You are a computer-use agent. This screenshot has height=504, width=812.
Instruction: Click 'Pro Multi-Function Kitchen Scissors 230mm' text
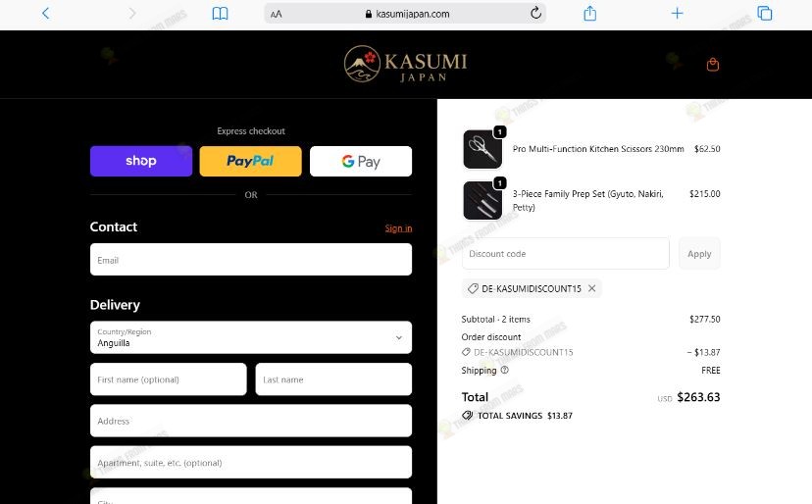[x=598, y=149]
